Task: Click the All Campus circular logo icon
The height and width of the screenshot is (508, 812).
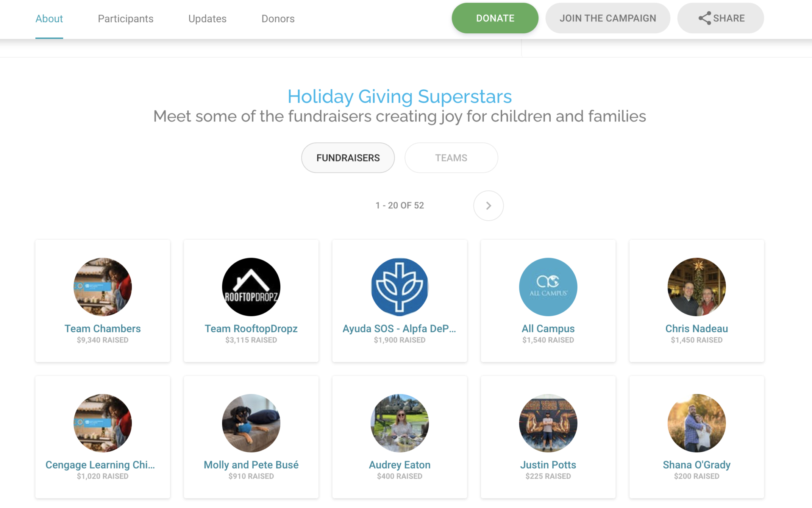Action: (547, 287)
